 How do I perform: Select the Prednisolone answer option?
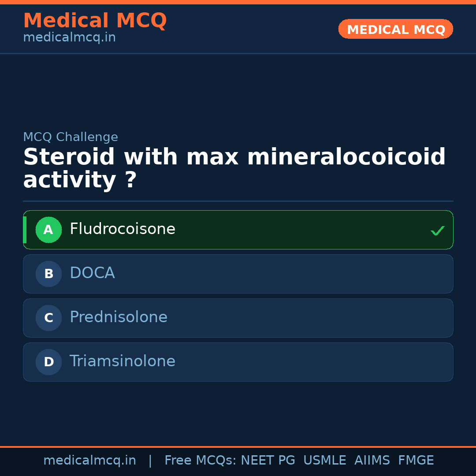(x=238, y=318)
